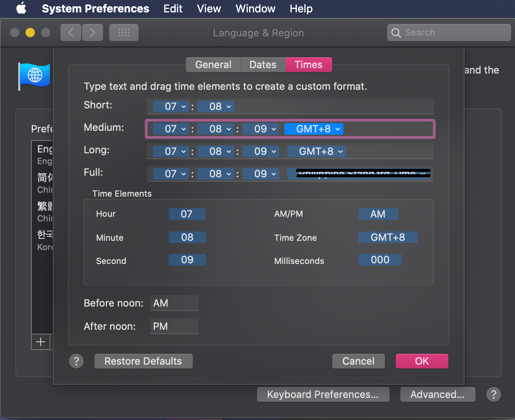Add a language with the plus button
Screen dimensions: 515x420
(x=41, y=342)
